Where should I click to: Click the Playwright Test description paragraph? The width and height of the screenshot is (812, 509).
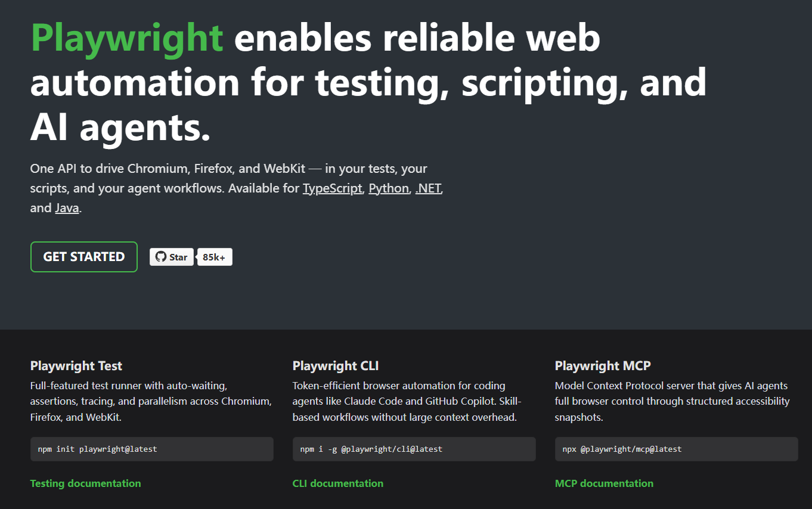coord(151,401)
